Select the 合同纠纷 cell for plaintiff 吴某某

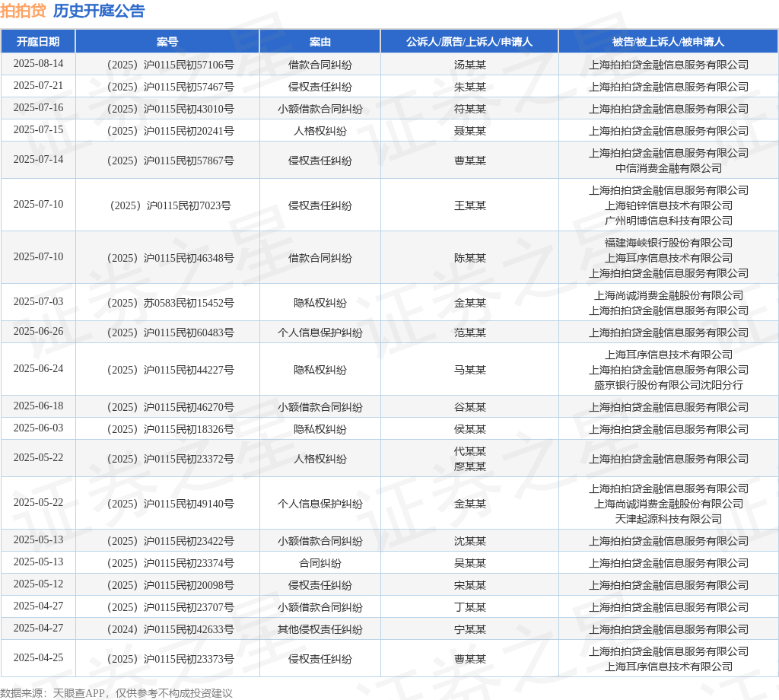tap(320, 563)
